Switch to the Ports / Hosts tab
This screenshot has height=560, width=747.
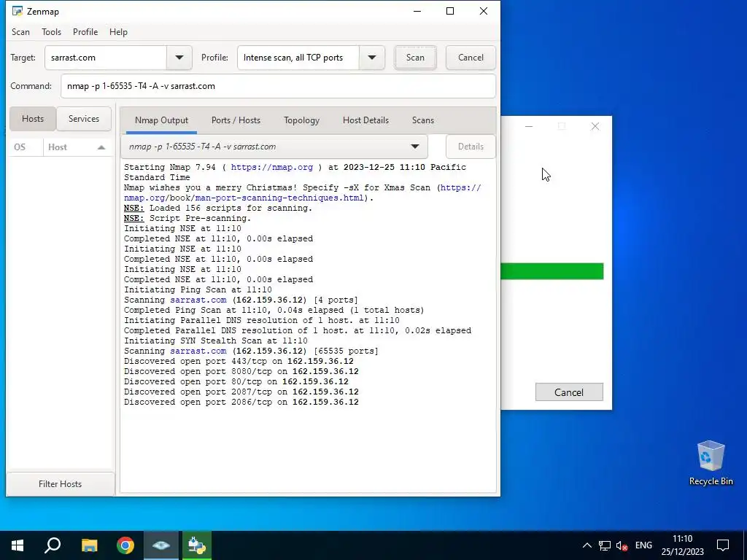click(236, 120)
